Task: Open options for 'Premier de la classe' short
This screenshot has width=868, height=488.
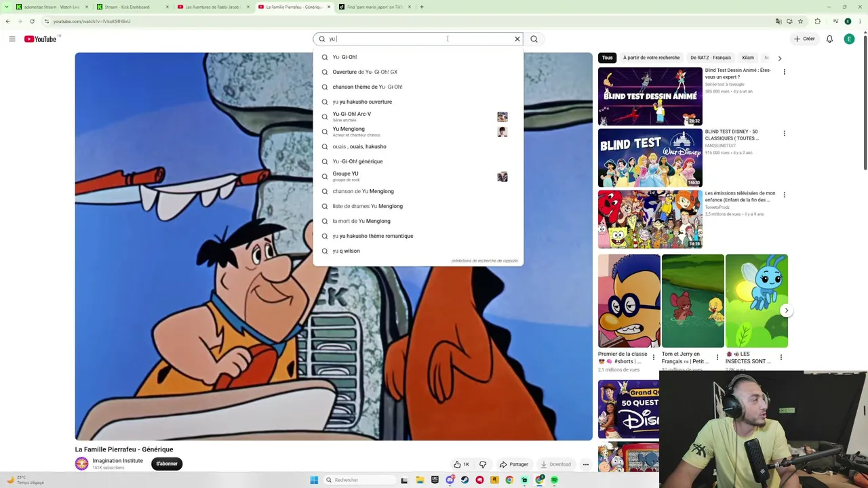Action: click(654, 357)
